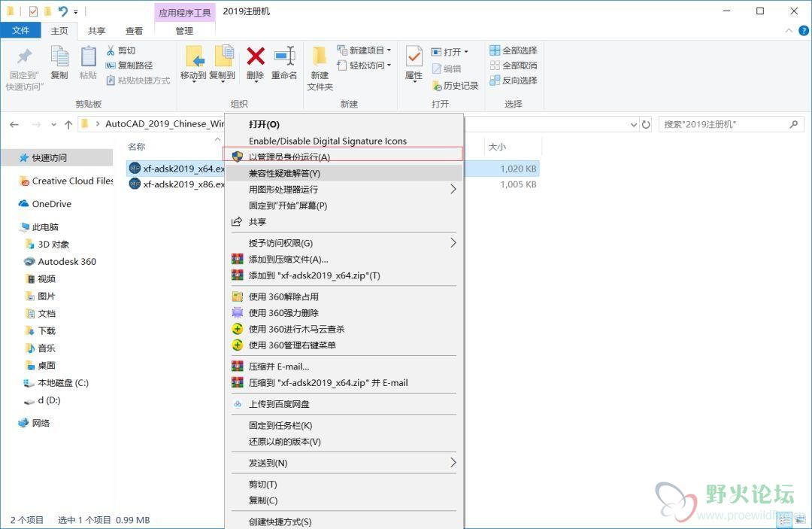This screenshot has height=529, width=812.
Task: Click History (历史记录) in the ribbon
Action: [x=455, y=86]
